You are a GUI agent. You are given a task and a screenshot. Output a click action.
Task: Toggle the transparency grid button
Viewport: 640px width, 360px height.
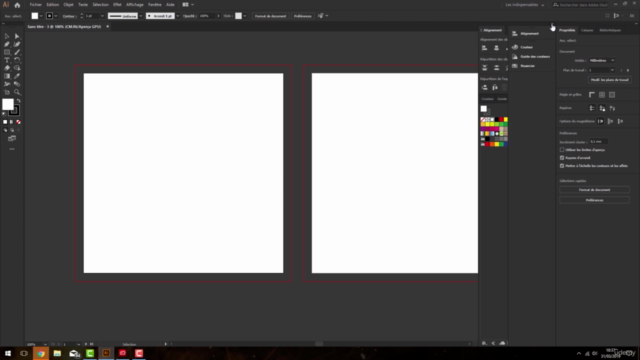(612, 95)
